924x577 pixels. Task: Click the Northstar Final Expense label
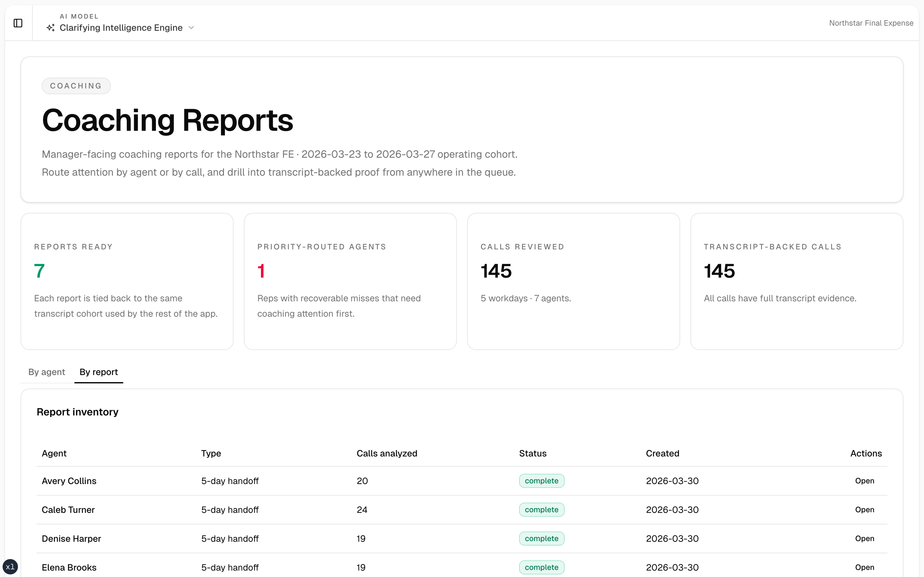(x=871, y=23)
